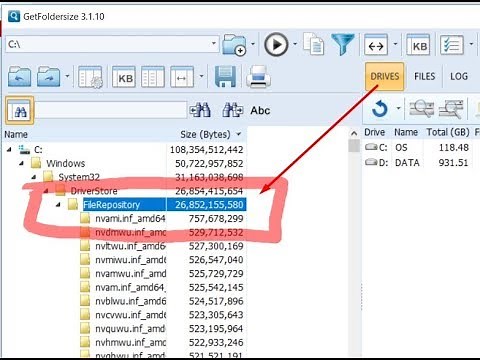Open the dropdown arrow beside new folder icon
This screenshot has height=360, width=480.
(x=253, y=44)
